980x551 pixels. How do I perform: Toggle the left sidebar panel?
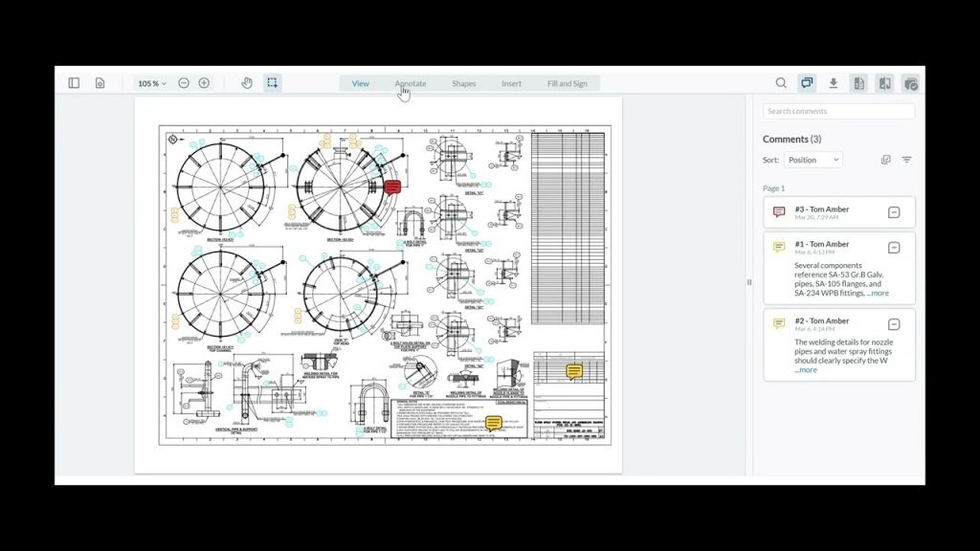pyautogui.click(x=74, y=83)
